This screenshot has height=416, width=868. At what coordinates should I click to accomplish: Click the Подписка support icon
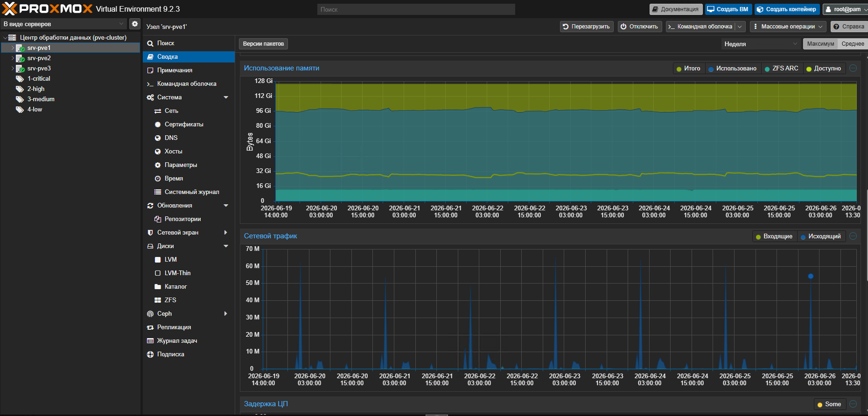[x=150, y=354]
